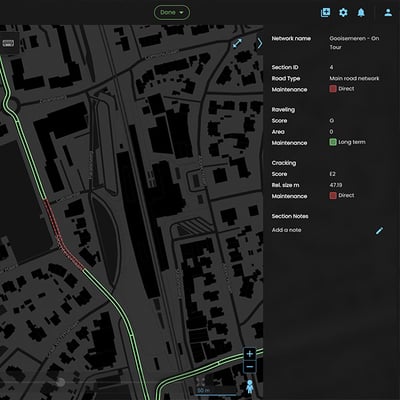400x400 pixels.
Task: Click the add layer plus icon
Action: point(325,13)
